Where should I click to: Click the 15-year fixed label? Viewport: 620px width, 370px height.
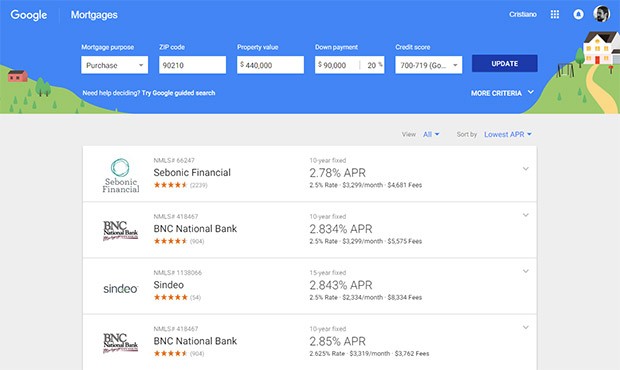coord(328,272)
